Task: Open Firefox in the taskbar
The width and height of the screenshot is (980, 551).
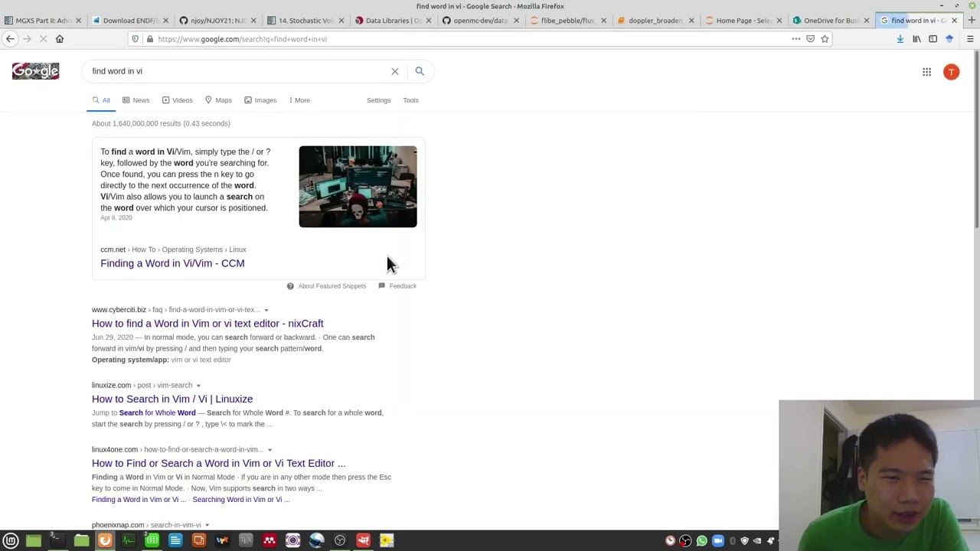Action: click(x=105, y=541)
